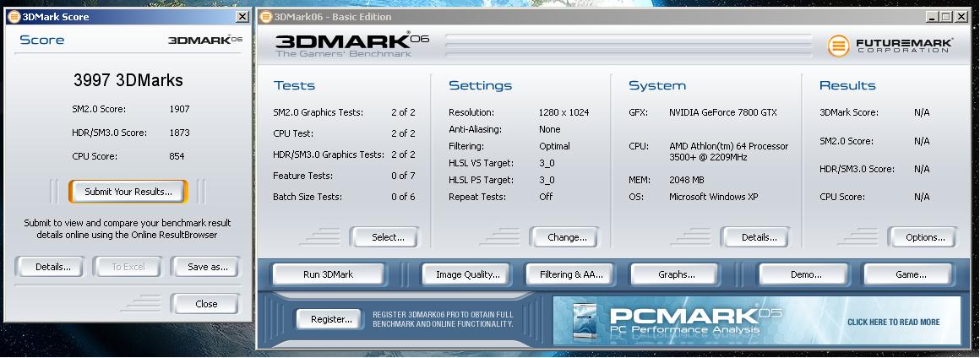Click the HDR/SM3.0 Score value 1873

[x=179, y=133]
